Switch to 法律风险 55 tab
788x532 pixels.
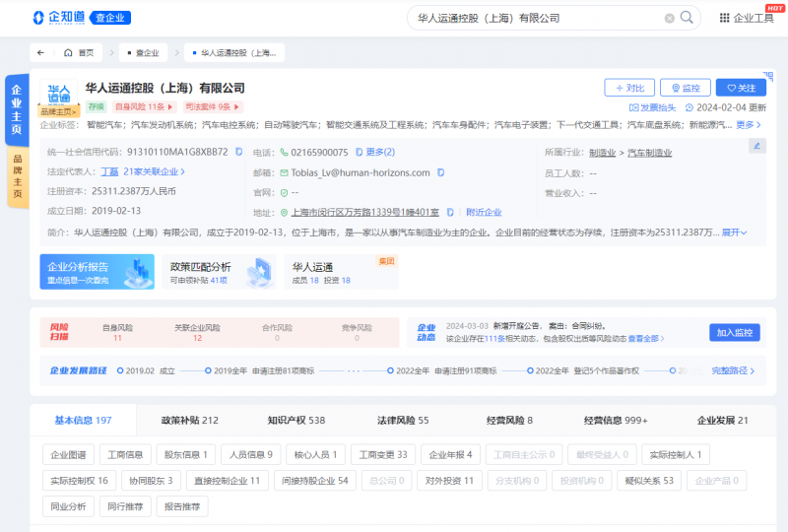coord(403,421)
